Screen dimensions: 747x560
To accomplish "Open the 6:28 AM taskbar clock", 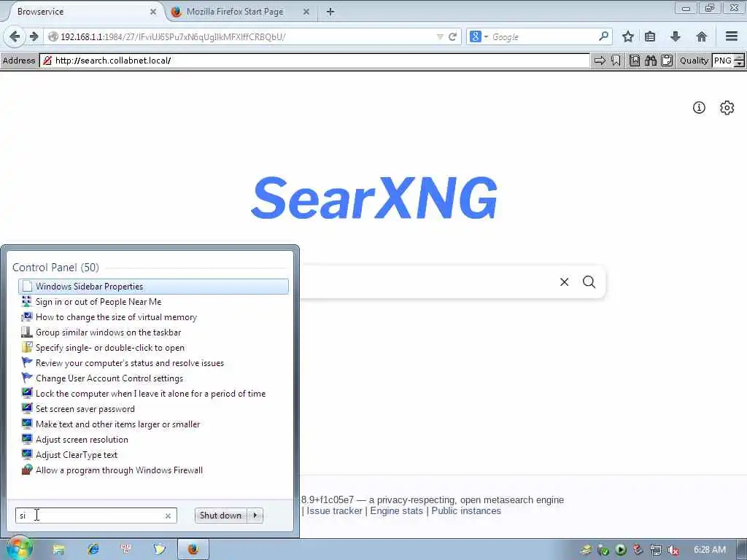I will click(709, 550).
